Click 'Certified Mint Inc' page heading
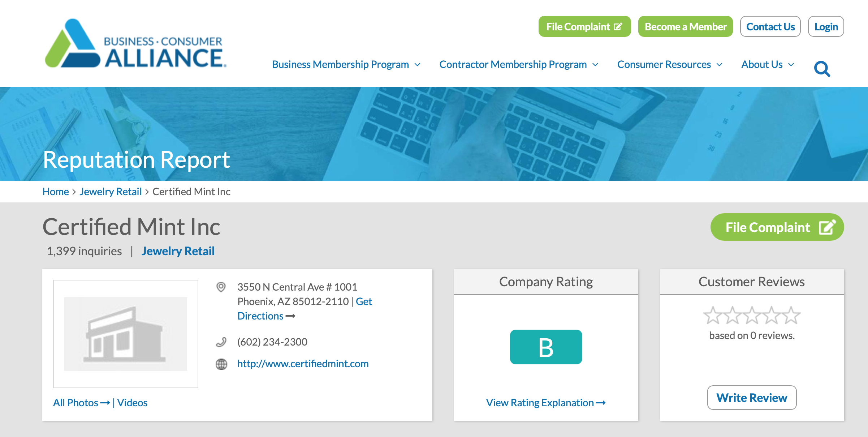 click(131, 227)
